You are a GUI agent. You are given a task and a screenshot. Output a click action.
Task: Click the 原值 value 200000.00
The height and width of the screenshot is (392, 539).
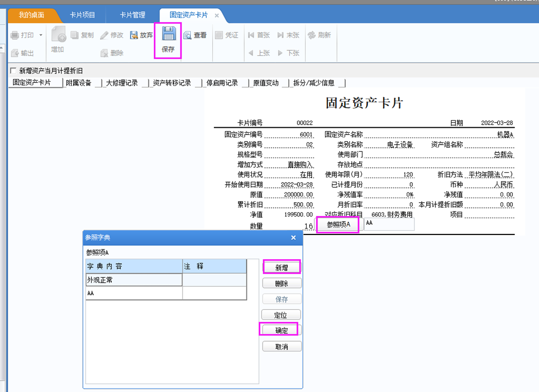click(x=298, y=194)
